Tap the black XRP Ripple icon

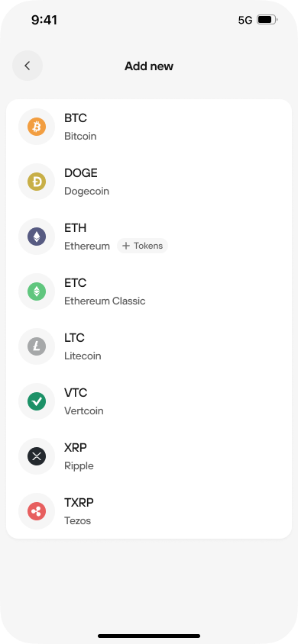pos(37,456)
